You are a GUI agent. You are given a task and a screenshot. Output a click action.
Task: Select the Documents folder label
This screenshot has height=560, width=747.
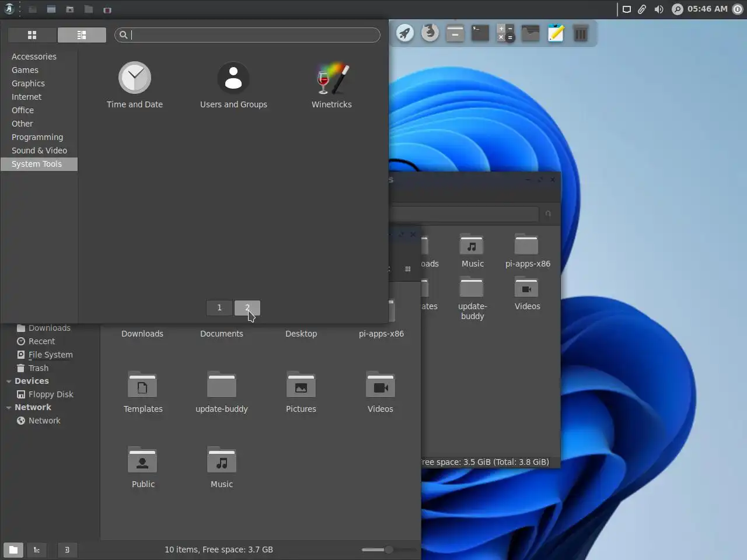coord(222,334)
